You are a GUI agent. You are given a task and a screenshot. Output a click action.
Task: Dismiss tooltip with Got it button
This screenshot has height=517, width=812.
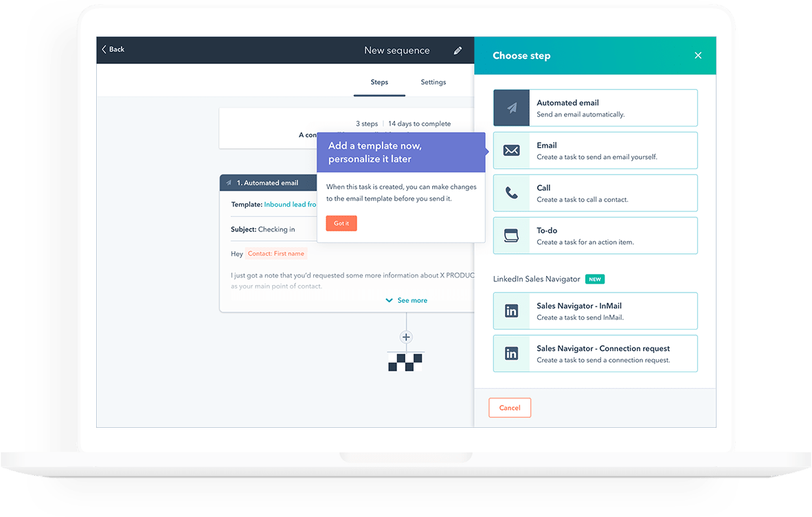(341, 223)
